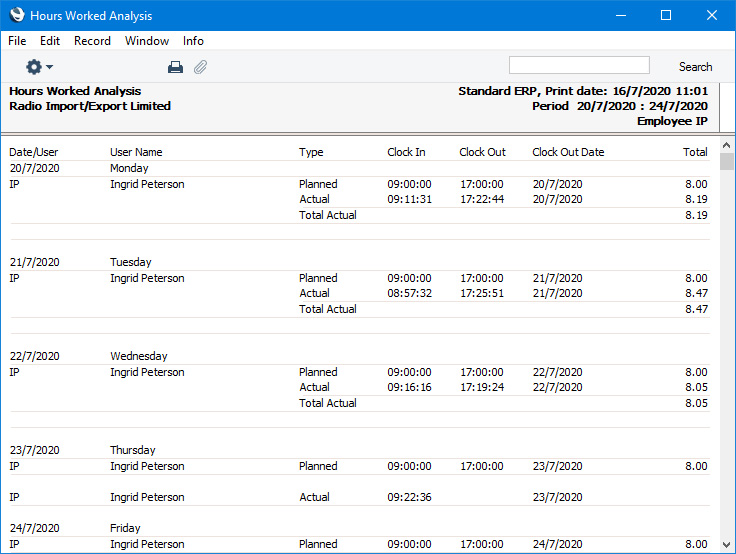736x554 pixels.
Task: Click the Friday day label
Action: click(125, 528)
